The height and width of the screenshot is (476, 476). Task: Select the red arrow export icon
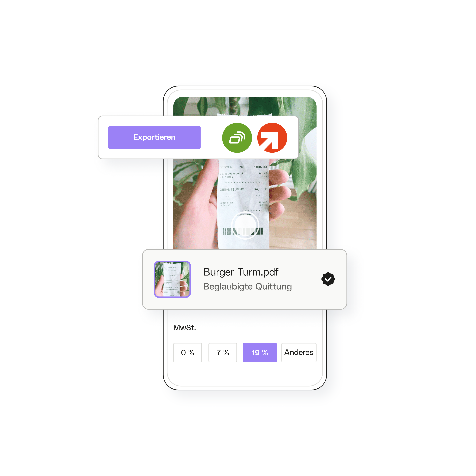tap(272, 138)
